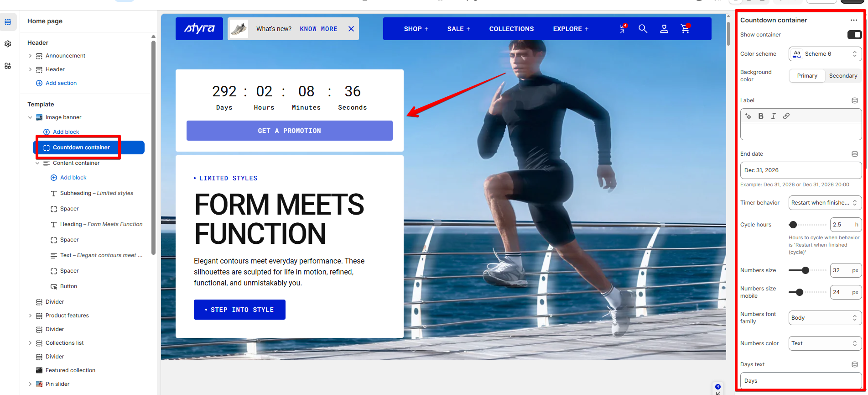Click the GET A PROMOTION button

click(x=290, y=131)
